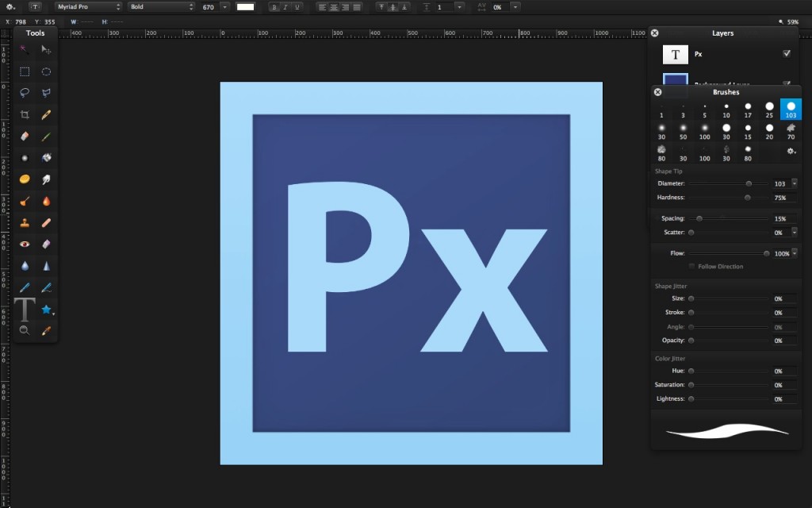Choose the Paint Bucket tool

pyautogui.click(x=46, y=158)
